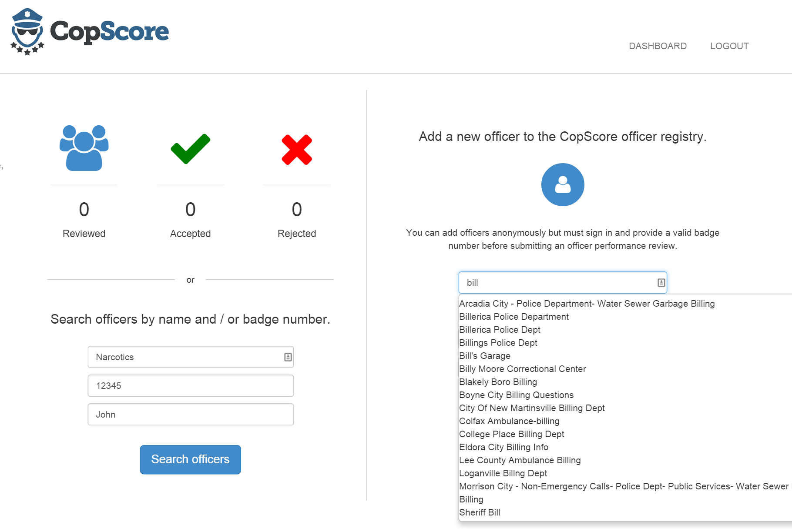Choose Billy Moore Correctional Center option

click(523, 369)
